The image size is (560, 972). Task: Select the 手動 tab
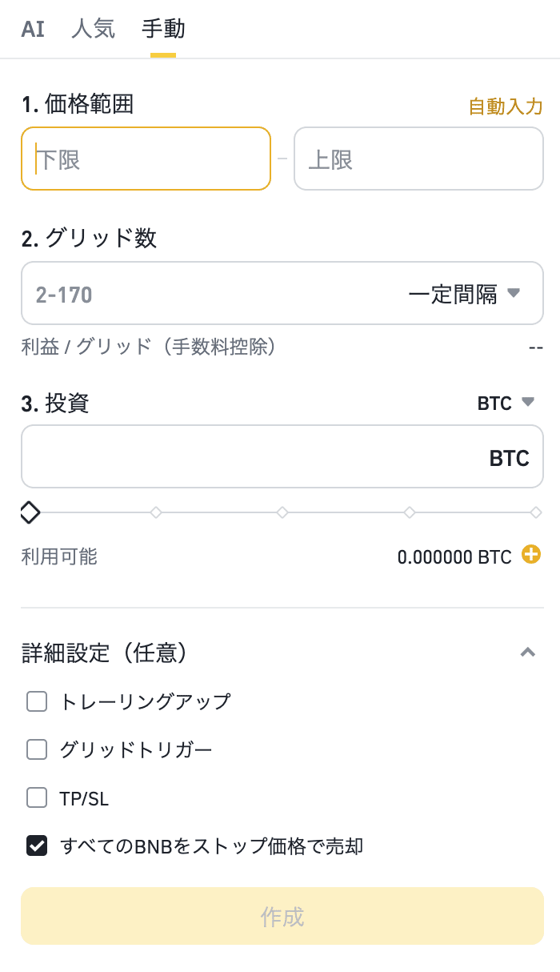[163, 29]
